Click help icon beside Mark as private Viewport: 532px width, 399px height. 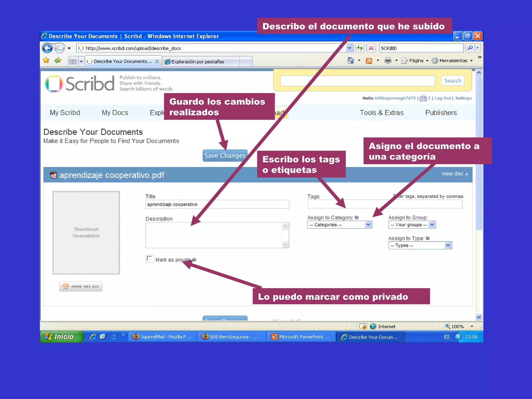[x=194, y=260]
